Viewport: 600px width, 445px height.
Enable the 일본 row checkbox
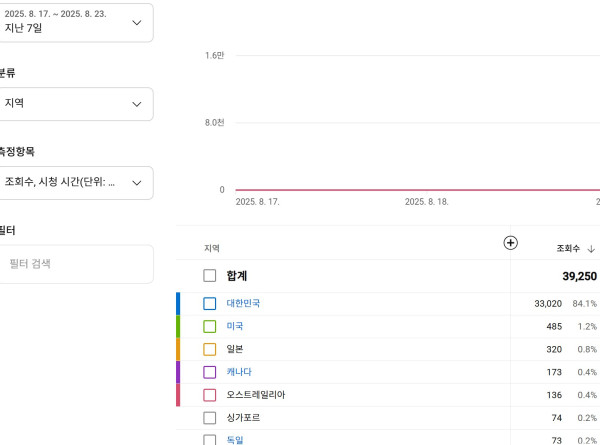(x=210, y=349)
